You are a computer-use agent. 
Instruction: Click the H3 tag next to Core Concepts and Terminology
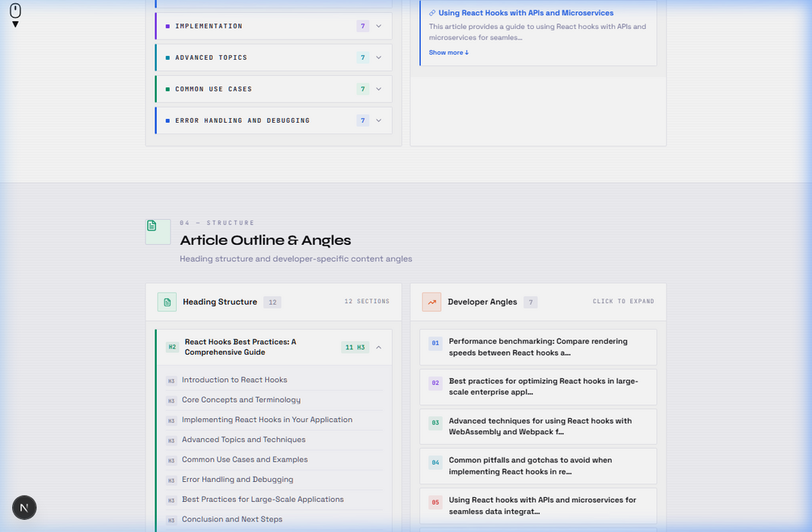[171, 400]
